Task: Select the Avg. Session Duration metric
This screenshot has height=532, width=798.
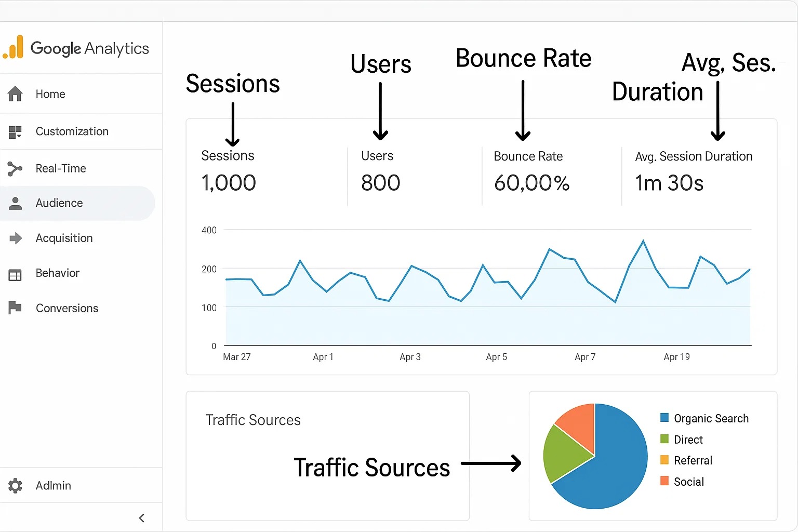Action: [x=693, y=171]
